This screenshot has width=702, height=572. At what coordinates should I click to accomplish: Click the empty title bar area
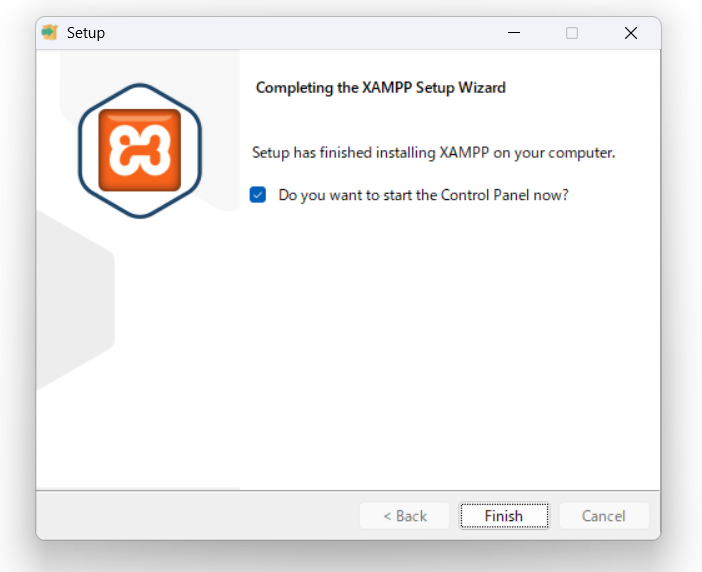300,33
